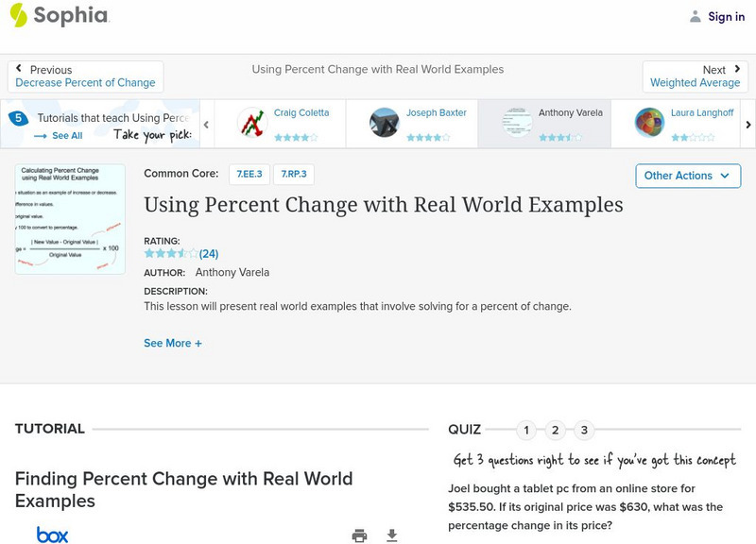Open Craig Coletta's tutorial thumbnail icon

click(x=253, y=122)
